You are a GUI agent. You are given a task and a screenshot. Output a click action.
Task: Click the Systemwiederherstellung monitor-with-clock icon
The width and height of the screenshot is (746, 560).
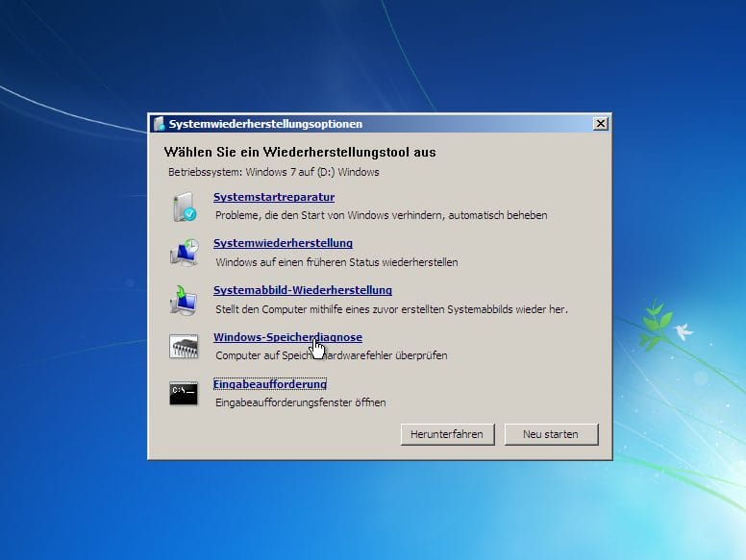183,253
